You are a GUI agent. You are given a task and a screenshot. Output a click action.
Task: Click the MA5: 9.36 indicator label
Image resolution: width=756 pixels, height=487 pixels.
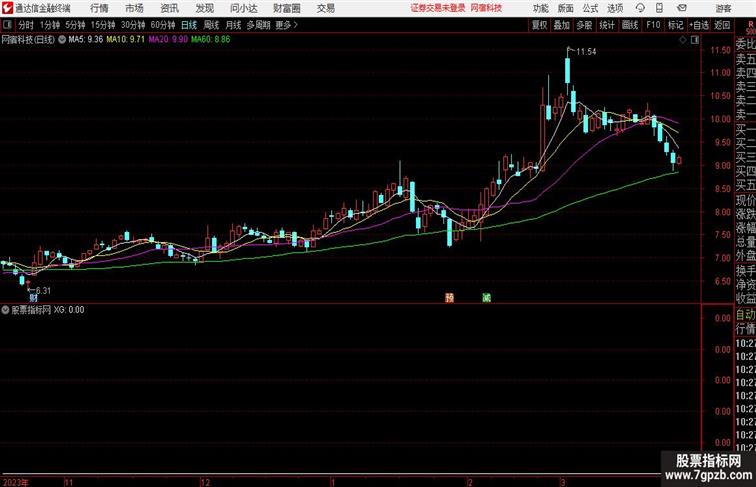tap(86, 40)
